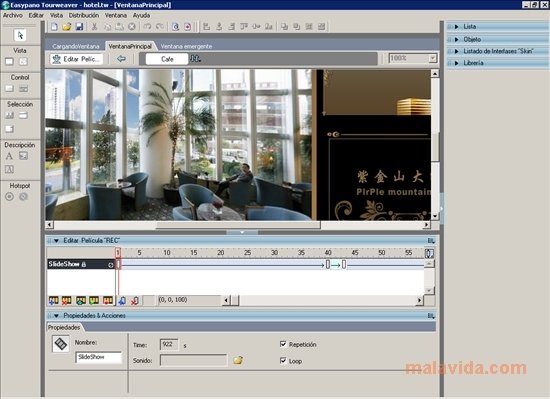Open the Editar menu
The width and height of the screenshot is (550, 399).
[36, 15]
